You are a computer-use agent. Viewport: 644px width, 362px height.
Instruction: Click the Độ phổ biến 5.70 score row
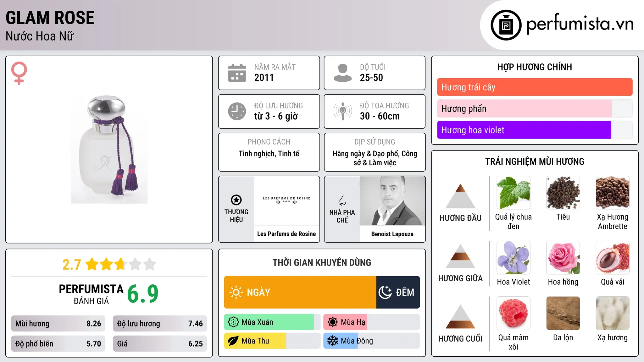pos(58,344)
